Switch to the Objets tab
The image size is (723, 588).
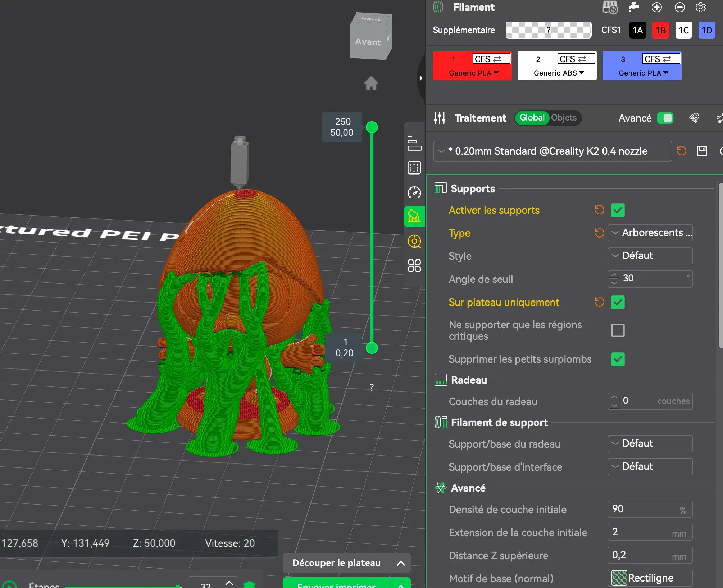pos(564,118)
